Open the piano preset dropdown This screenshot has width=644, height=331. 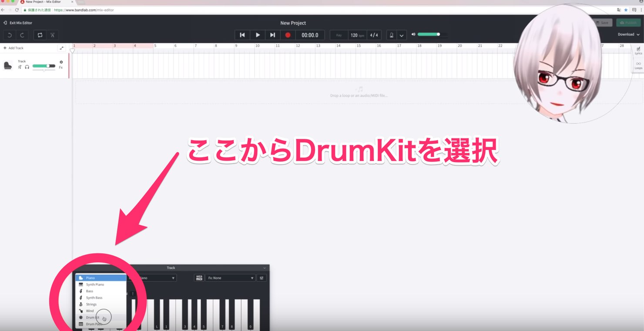(x=151, y=278)
